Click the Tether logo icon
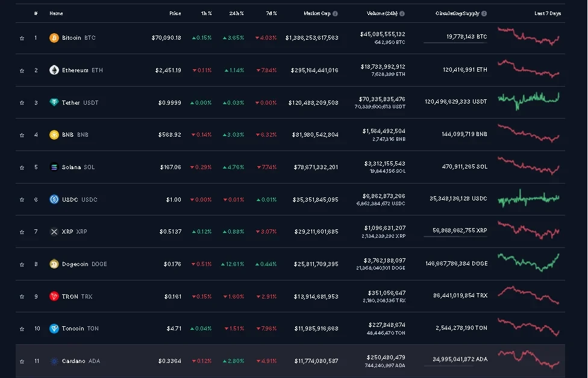 click(54, 103)
